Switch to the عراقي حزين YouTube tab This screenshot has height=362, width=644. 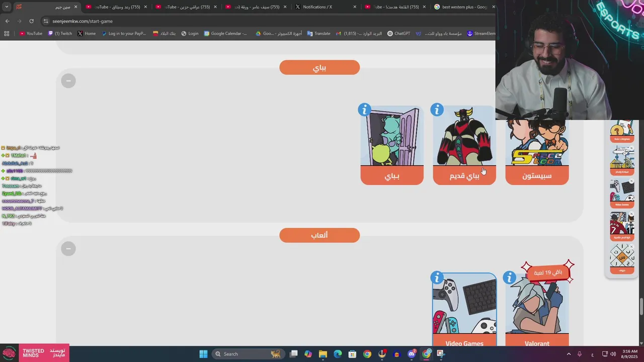coord(187,7)
